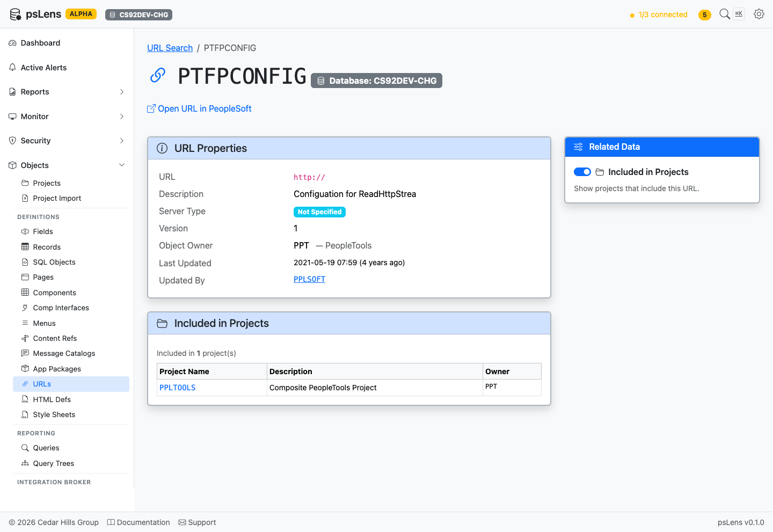The image size is (773, 532).
Task: Click the Records table icon
Action: (x=25, y=247)
